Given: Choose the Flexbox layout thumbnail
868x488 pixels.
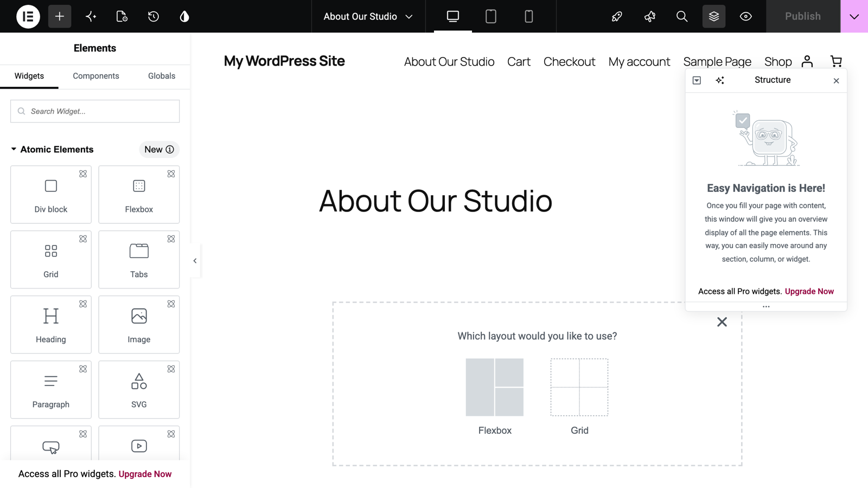Looking at the screenshot, I should click(495, 387).
